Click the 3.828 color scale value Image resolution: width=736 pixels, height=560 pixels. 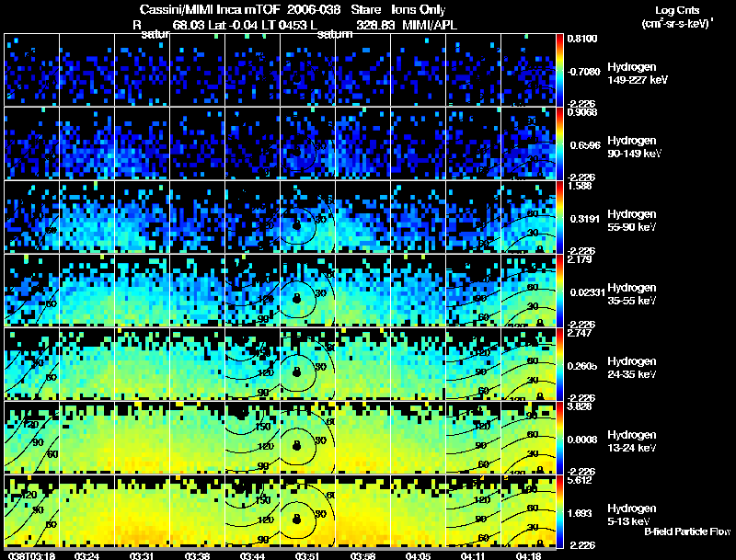coord(580,406)
